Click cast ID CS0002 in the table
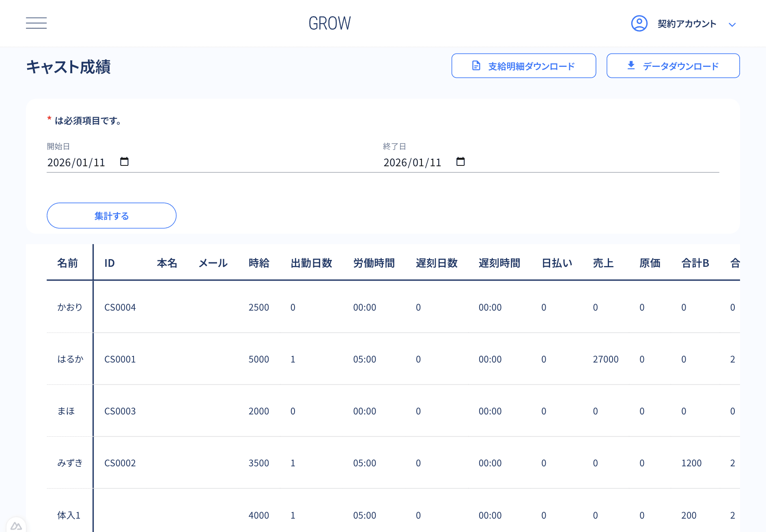The height and width of the screenshot is (532, 766). tap(120, 463)
